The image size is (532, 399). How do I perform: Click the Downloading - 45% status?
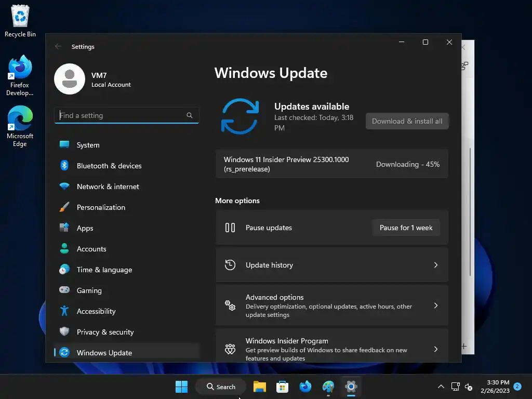(x=408, y=164)
